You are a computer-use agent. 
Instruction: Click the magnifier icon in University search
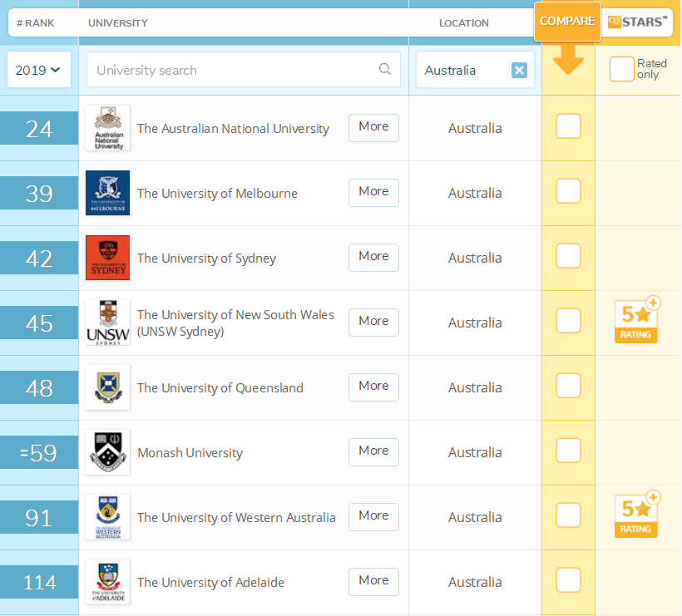(x=384, y=70)
